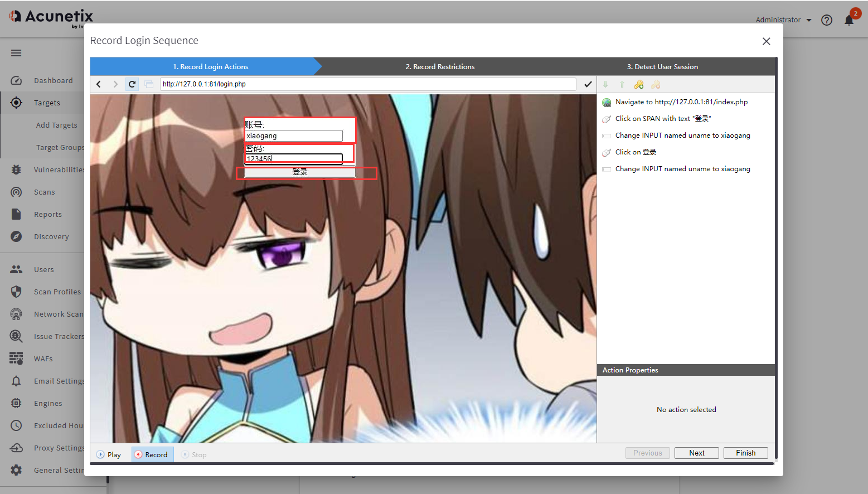The width and height of the screenshot is (868, 494).
Task: Open the Users people icon in sidebar
Action: [16, 269]
